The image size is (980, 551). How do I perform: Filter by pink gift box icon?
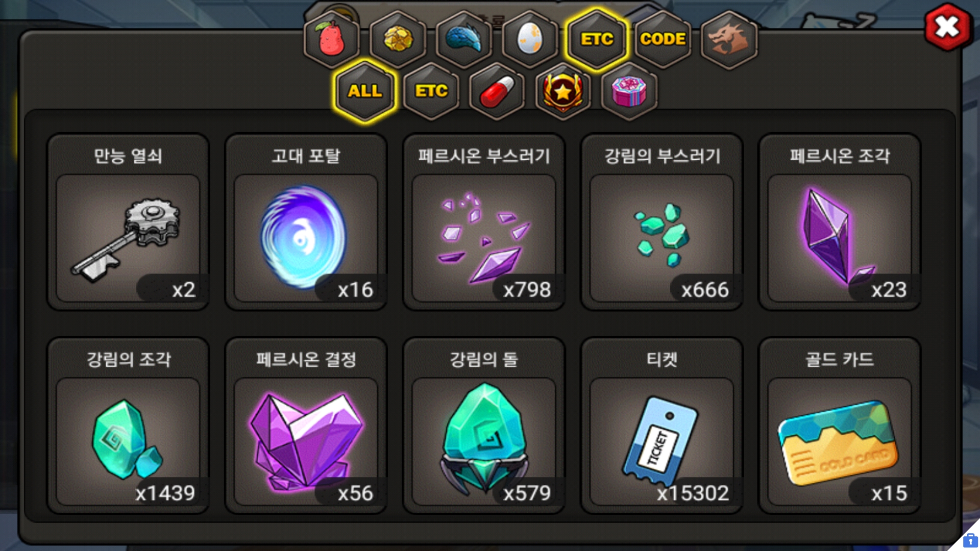pyautogui.click(x=629, y=91)
